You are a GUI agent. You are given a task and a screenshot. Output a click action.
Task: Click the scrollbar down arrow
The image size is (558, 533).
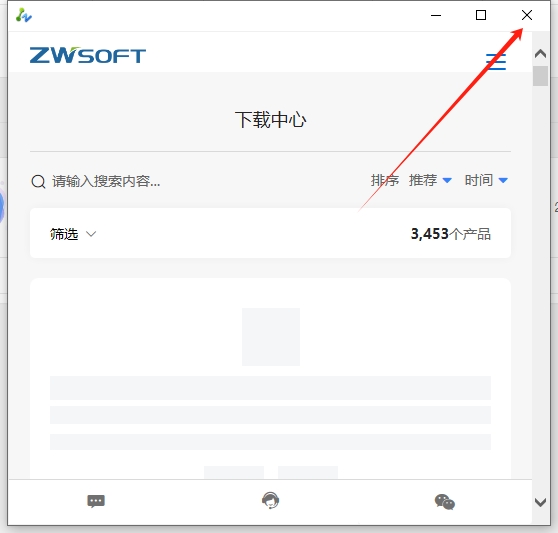coord(540,502)
